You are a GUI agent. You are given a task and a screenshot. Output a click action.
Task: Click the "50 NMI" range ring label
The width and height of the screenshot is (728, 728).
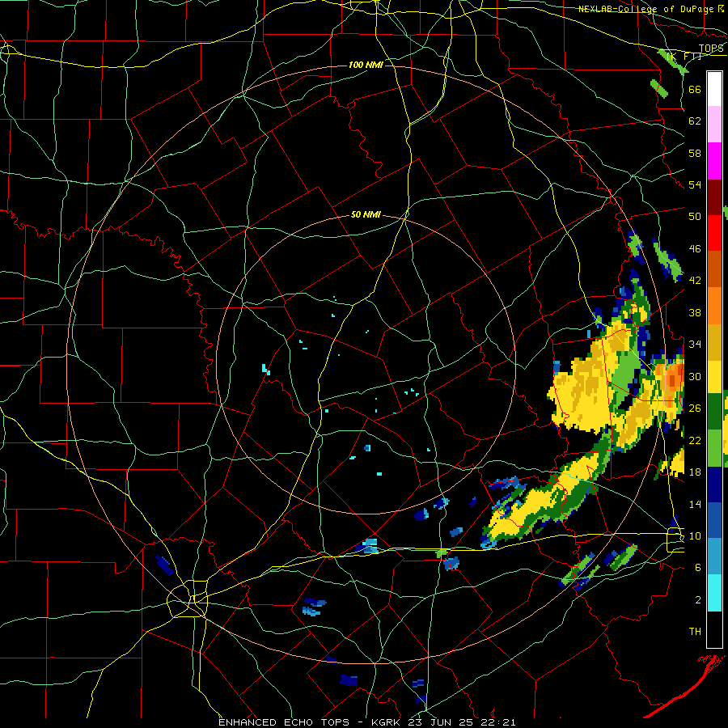366,214
